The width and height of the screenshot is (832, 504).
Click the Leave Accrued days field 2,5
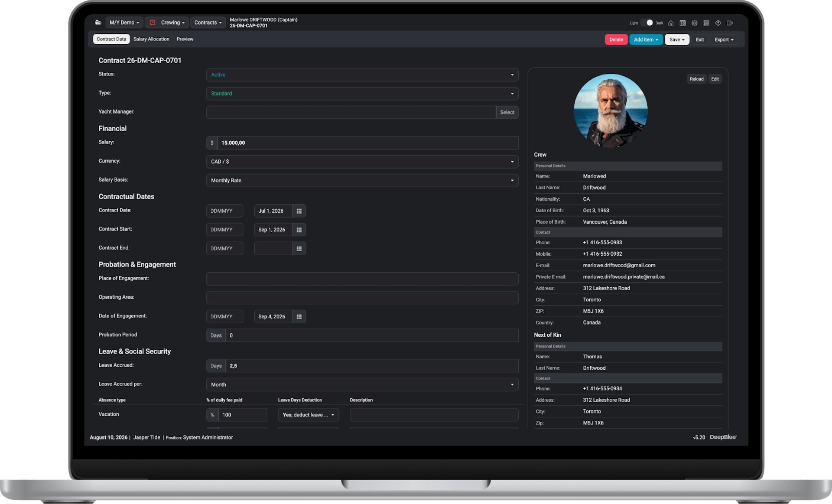[x=372, y=366]
